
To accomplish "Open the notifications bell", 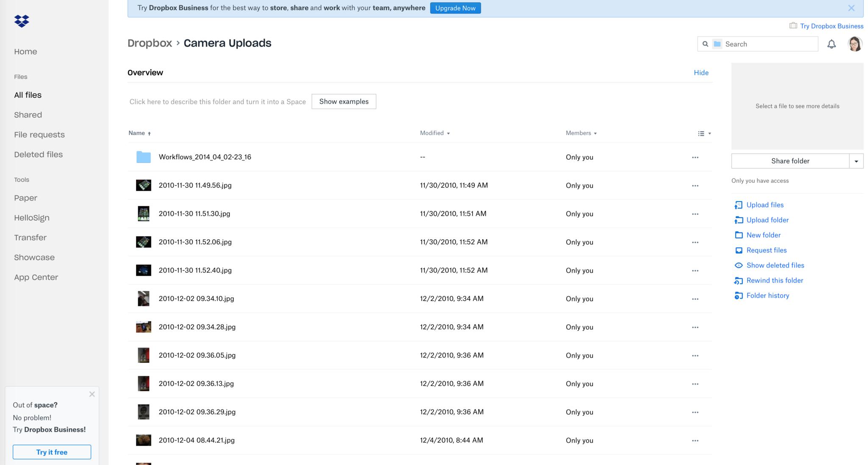I will (x=832, y=44).
